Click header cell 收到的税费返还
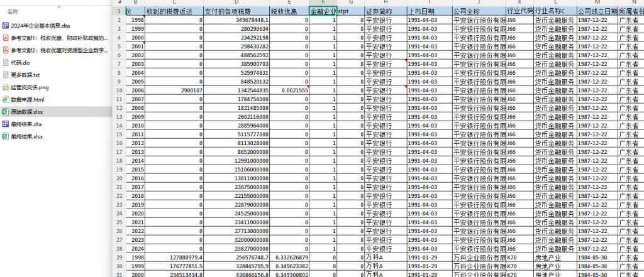 pyautogui.click(x=174, y=11)
